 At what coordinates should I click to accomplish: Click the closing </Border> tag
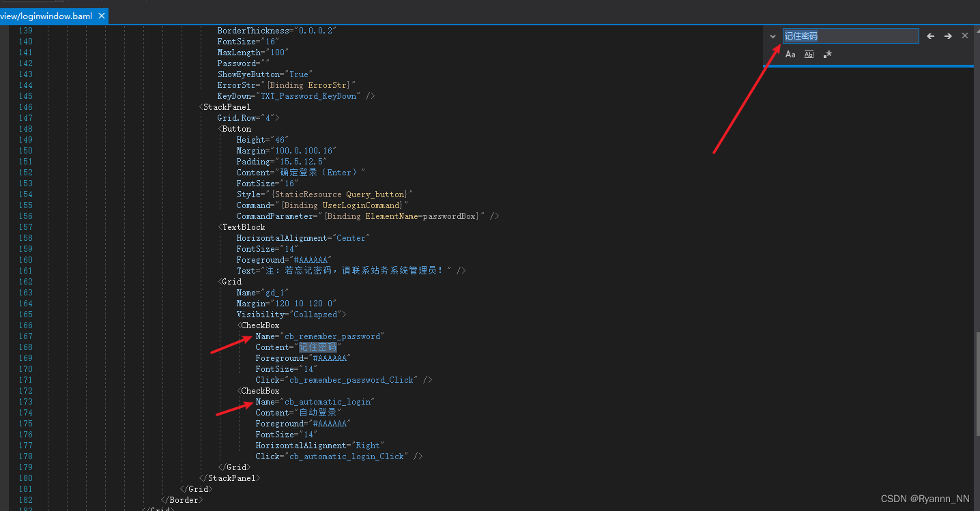click(x=182, y=500)
